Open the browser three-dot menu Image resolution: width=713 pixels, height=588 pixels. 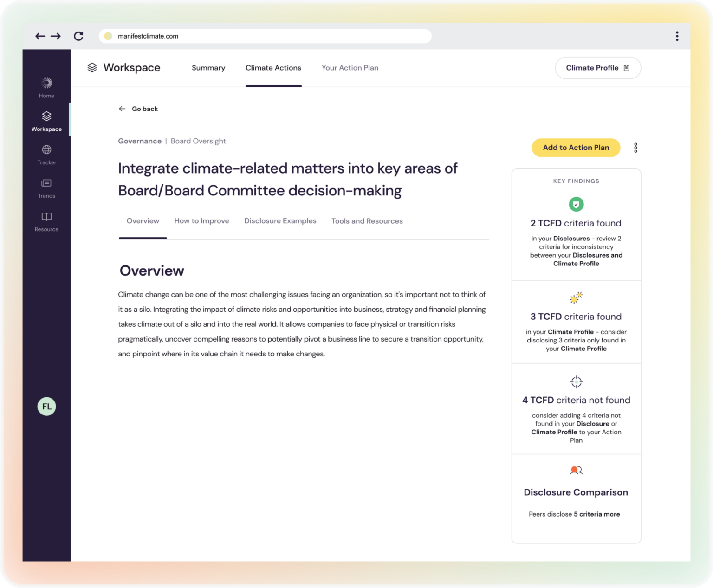677,36
